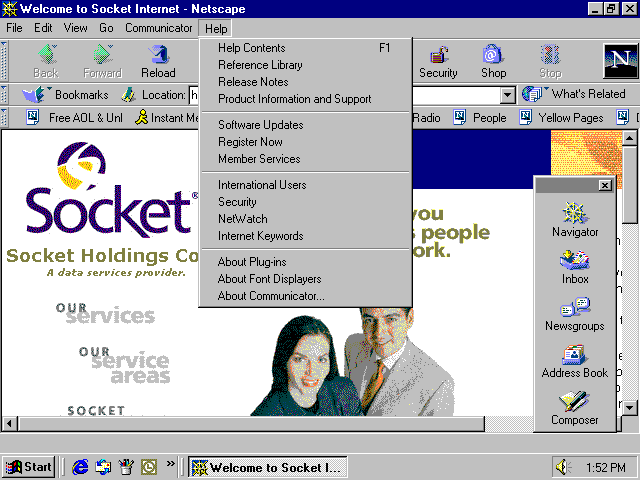Open the Go menu
The width and height of the screenshot is (640, 480).
[x=106, y=28]
